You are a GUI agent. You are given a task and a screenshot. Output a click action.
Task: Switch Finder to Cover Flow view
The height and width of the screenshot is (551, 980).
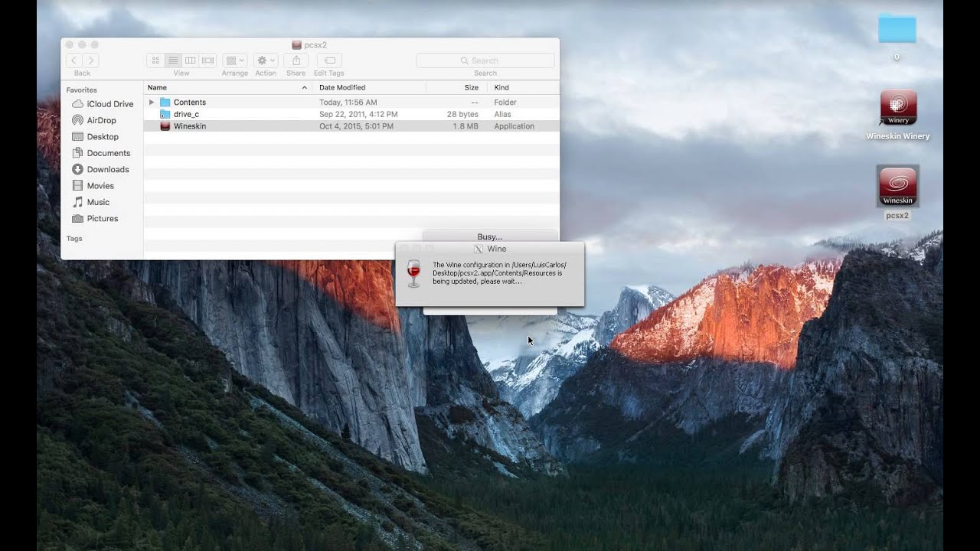[207, 60]
